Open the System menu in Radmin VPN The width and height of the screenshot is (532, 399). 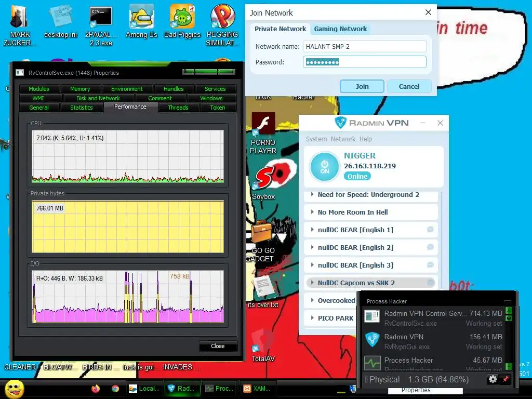(x=316, y=139)
